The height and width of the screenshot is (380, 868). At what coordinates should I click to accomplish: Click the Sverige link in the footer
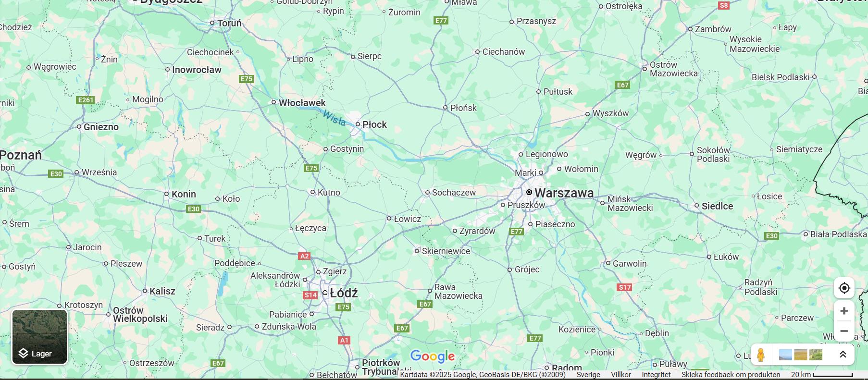(x=588, y=375)
